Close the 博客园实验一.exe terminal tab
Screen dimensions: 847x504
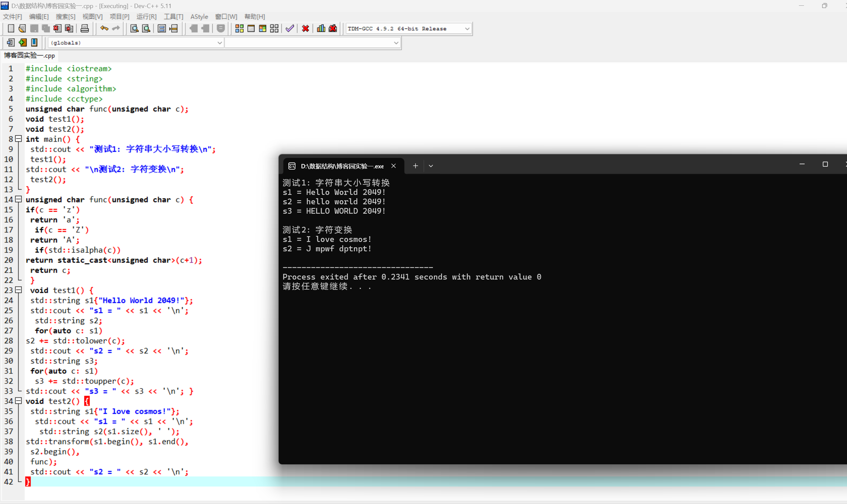pyautogui.click(x=394, y=166)
